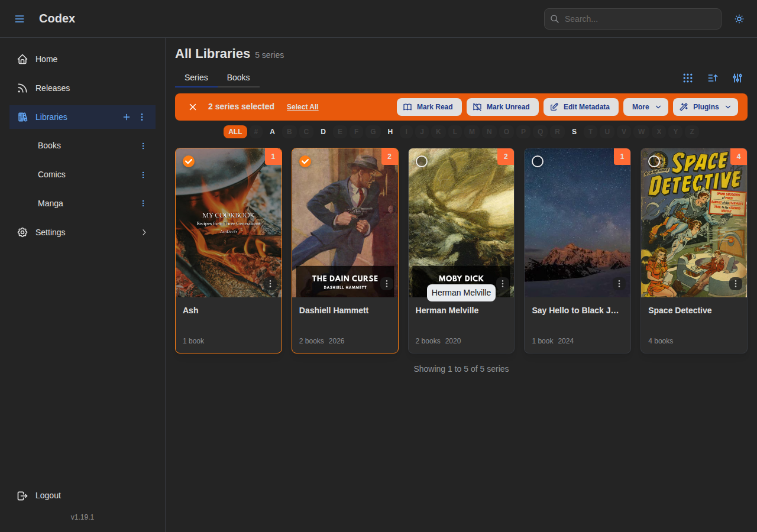Open the Codex logo title

57,18
